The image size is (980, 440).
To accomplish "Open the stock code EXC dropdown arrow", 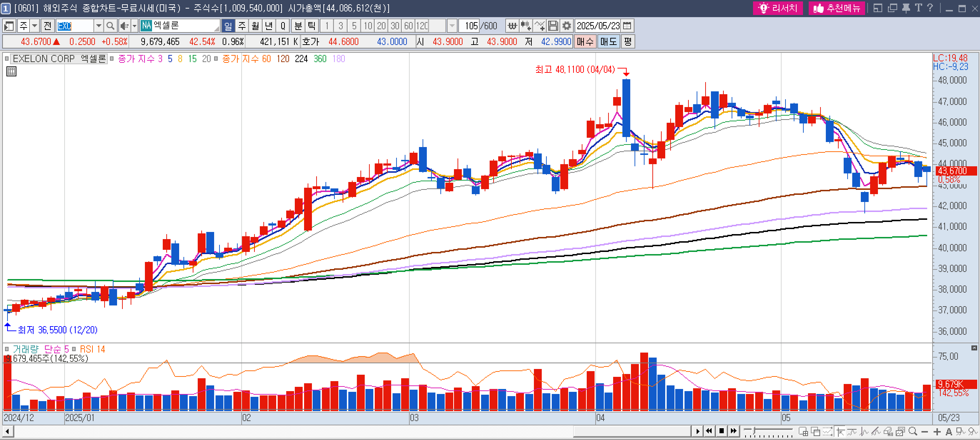I will (98, 26).
